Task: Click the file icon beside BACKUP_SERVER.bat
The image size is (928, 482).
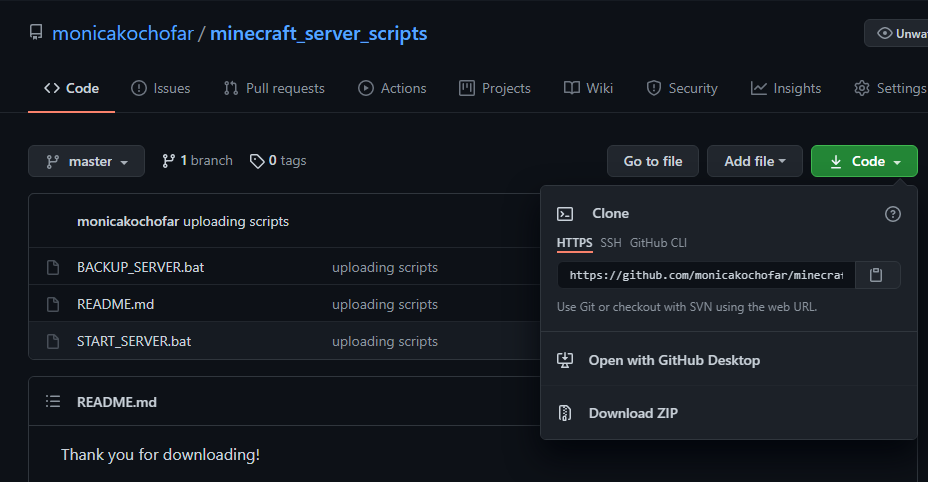Action: pos(53,268)
